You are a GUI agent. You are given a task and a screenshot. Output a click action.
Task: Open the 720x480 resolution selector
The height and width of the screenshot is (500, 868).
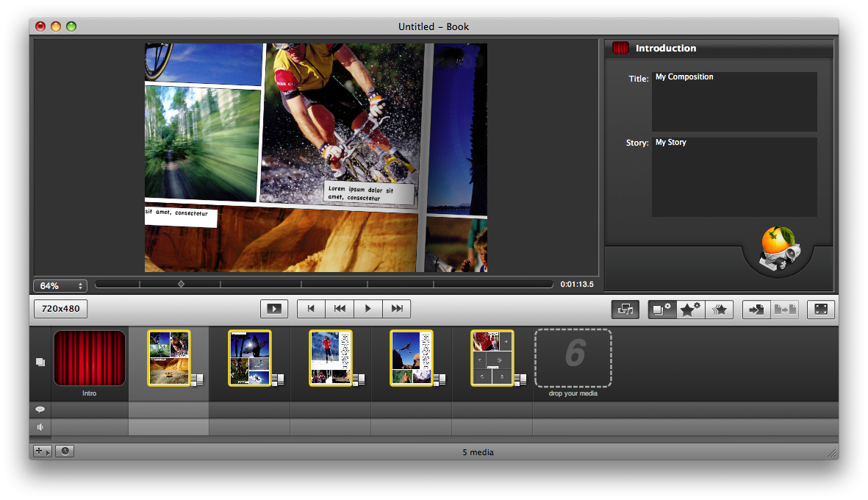pyautogui.click(x=60, y=309)
